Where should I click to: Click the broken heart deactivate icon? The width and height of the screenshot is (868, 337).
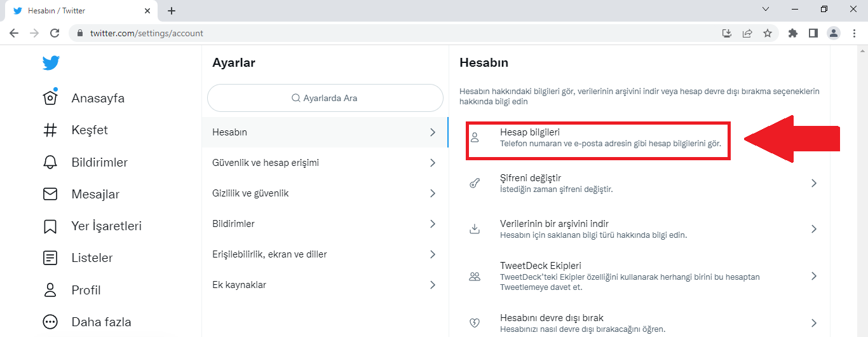[x=475, y=323]
